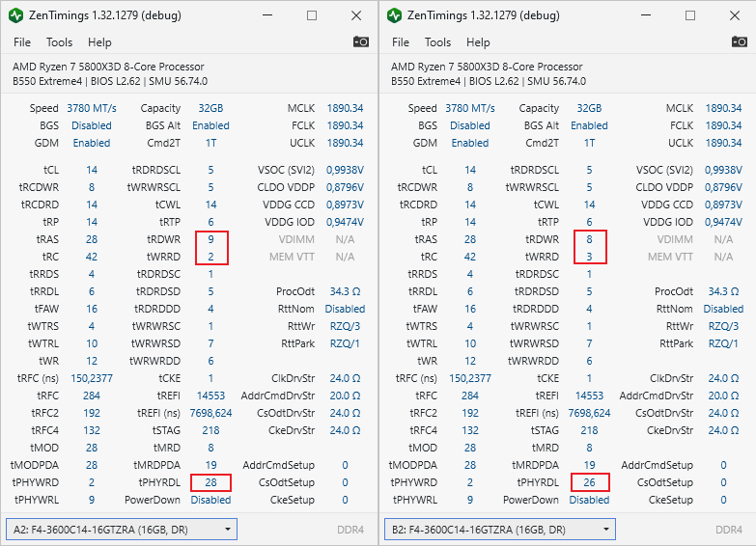The height and width of the screenshot is (546, 756).
Task: Click tRFC value 284 in right window
Action: pyautogui.click(x=470, y=396)
